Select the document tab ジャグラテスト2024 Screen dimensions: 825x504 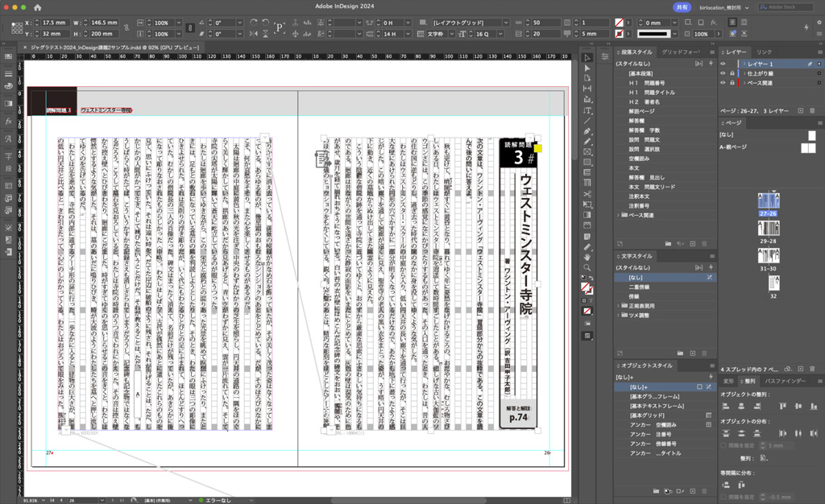pyautogui.click(x=114, y=48)
